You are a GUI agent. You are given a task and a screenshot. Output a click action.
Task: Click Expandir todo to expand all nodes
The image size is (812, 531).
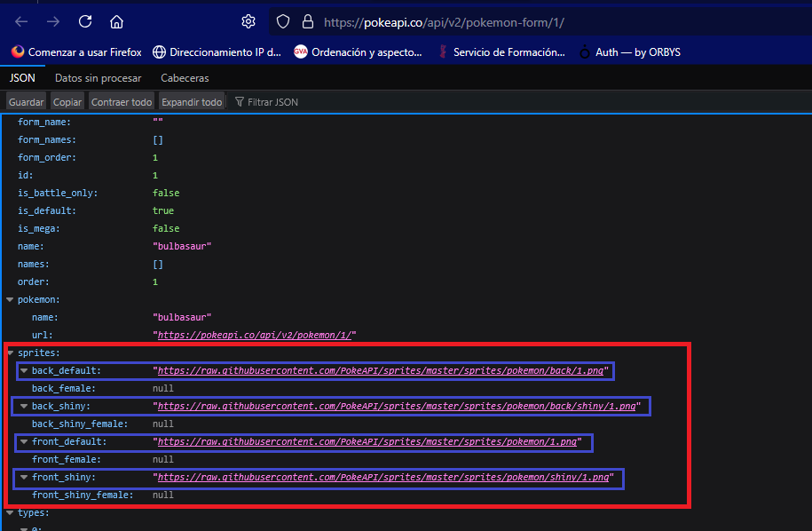tap(192, 102)
